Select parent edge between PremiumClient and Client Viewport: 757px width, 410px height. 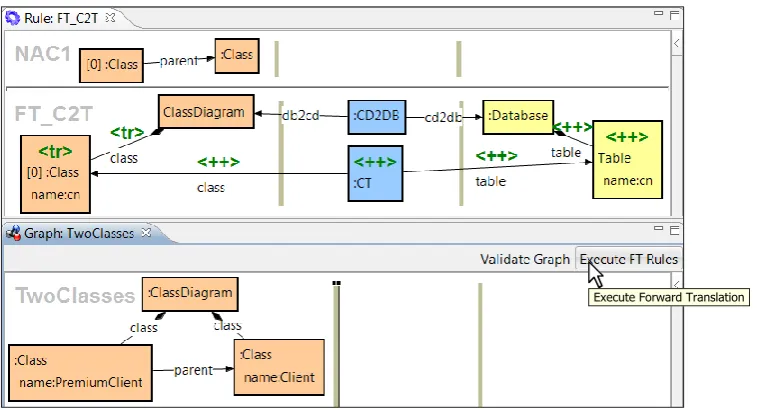[x=193, y=370]
